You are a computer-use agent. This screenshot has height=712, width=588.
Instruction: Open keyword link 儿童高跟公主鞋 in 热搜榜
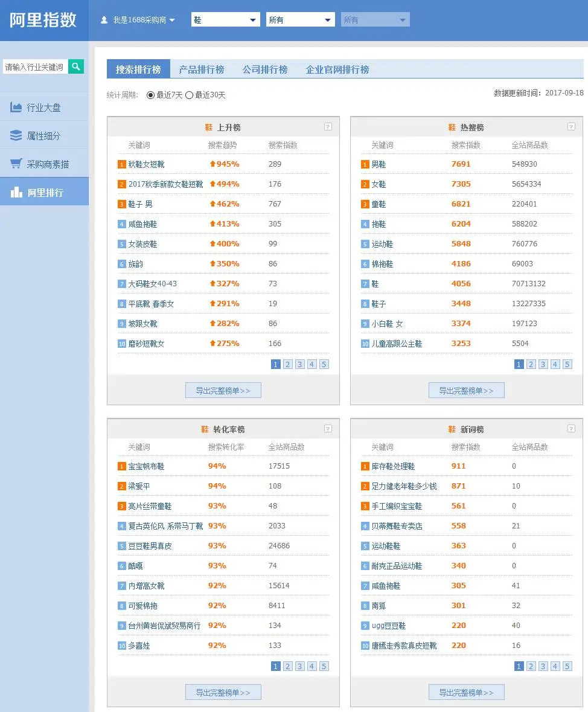(397, 344)
